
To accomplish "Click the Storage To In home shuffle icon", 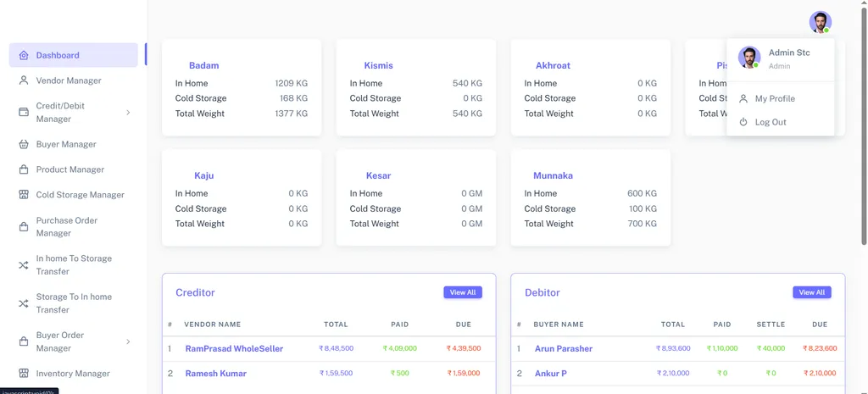I will click(x=23, y=303).
